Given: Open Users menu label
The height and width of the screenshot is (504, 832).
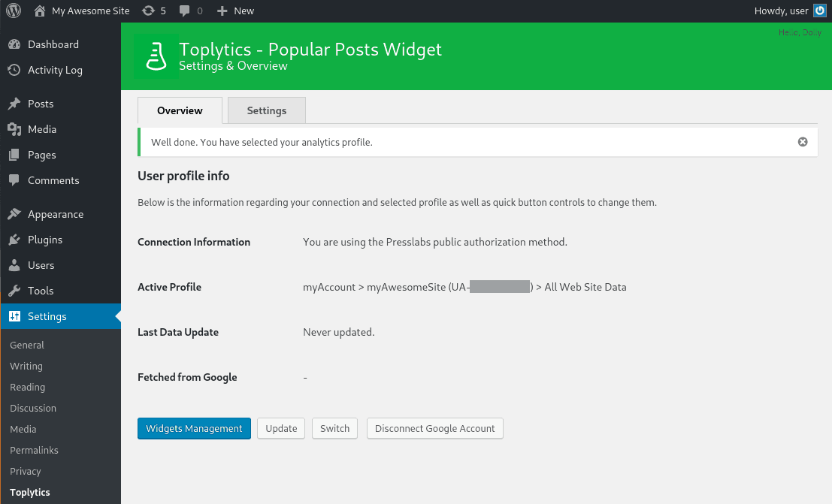Looking at the screenshot, I should (x=41, y=265).
